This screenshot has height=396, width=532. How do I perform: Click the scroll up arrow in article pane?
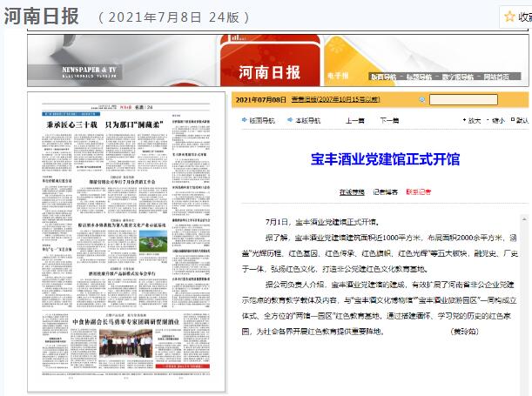[524, 219]
